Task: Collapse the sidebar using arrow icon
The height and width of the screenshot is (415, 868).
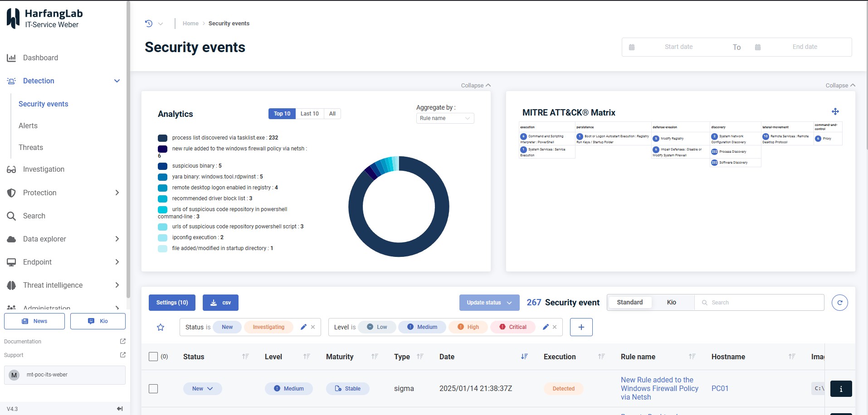Action: [x=120, y=409]
